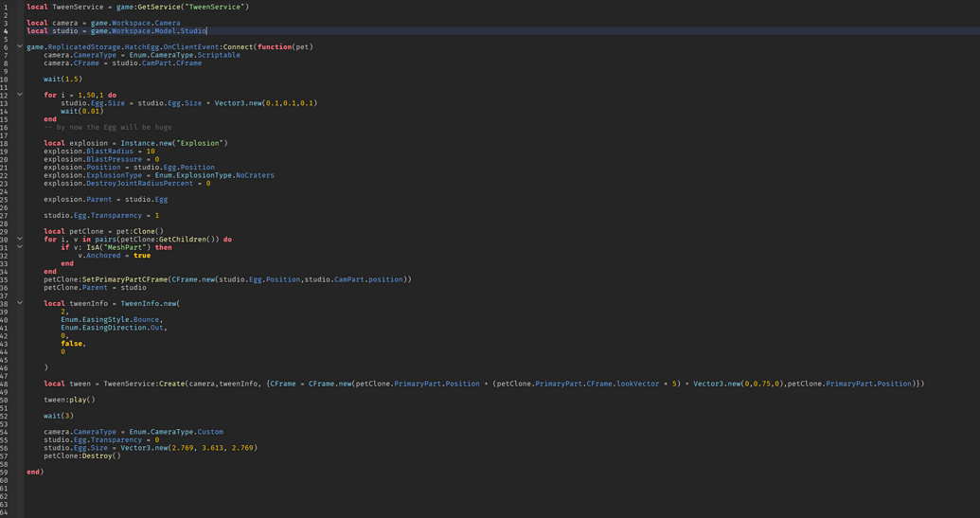The image size is (980, 518).
Task: Click 'Vector3.new(2.769, 3.613, 2.769)' expression
Action: tap(188, 448)
